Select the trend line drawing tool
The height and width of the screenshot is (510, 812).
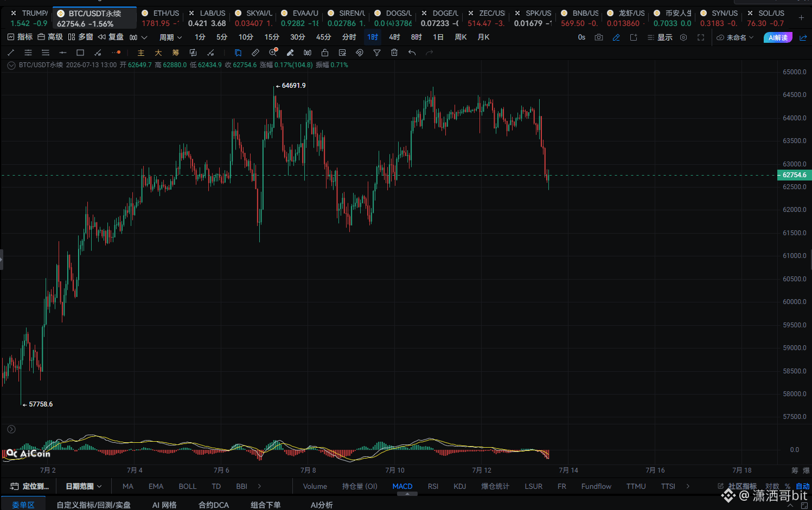[11, 53]
